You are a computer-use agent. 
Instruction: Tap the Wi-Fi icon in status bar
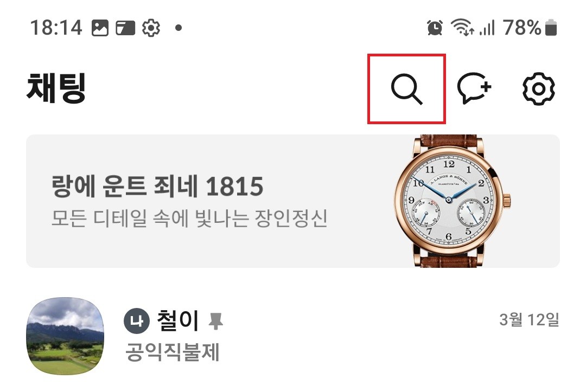pos(462,27)
